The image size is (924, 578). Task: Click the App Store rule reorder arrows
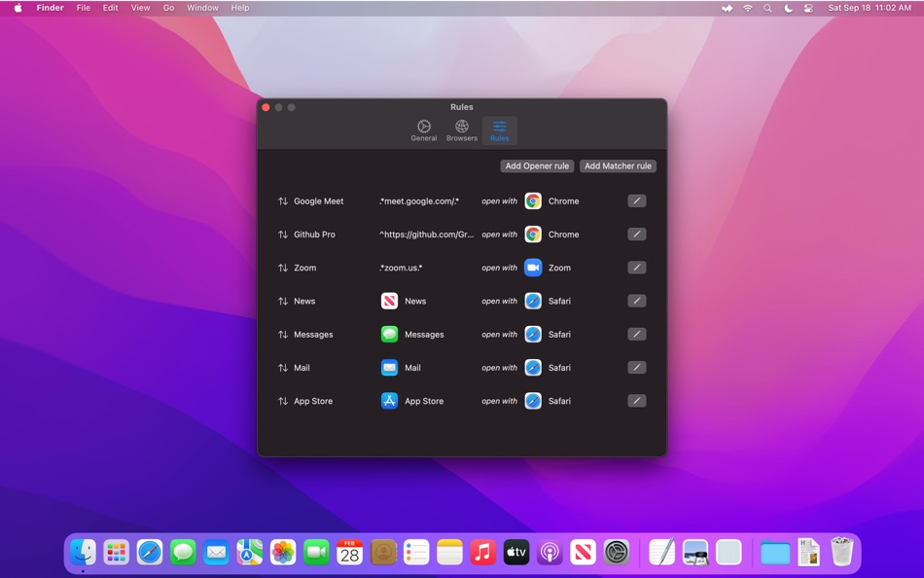tap(283, 401)
